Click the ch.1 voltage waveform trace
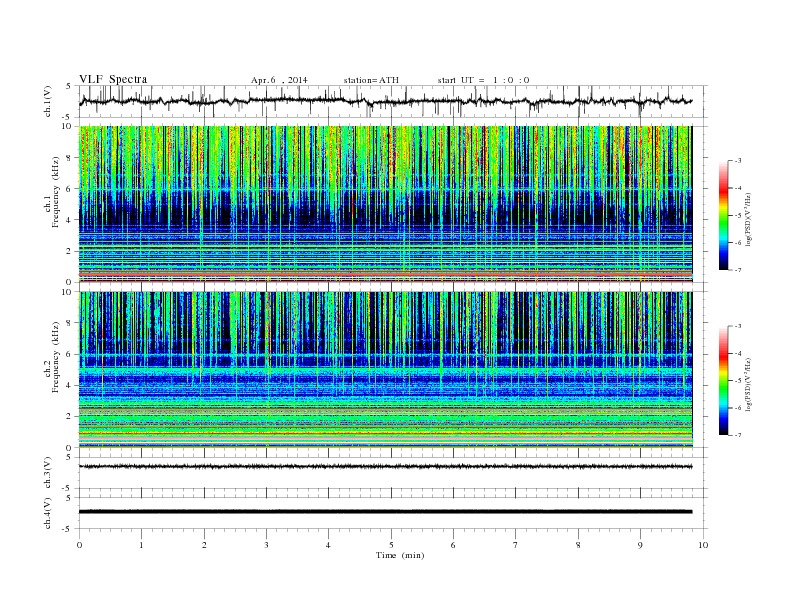 (385, 101)
